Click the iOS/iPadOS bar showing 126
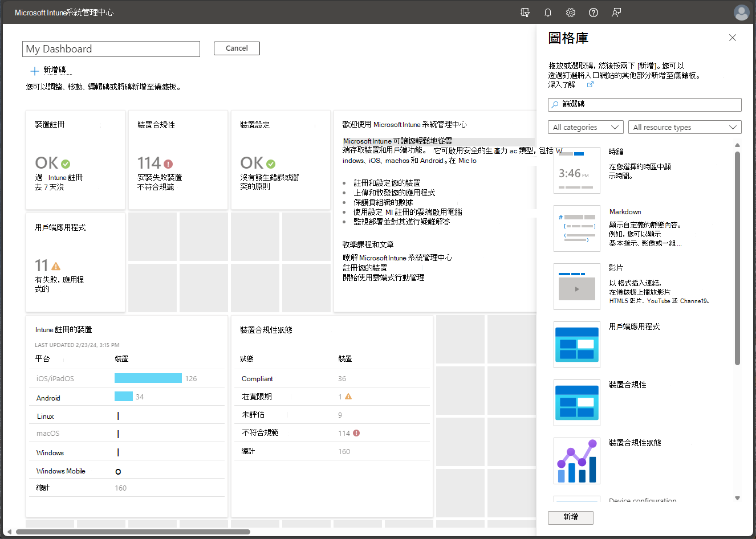The height and width of the screenshot is (539, 756). coord(148,378)
